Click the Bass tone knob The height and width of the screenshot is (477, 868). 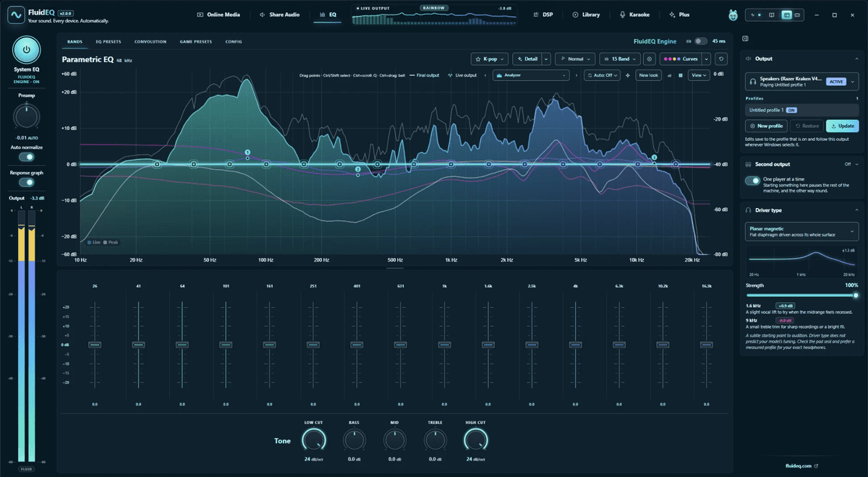click(354, 439)
